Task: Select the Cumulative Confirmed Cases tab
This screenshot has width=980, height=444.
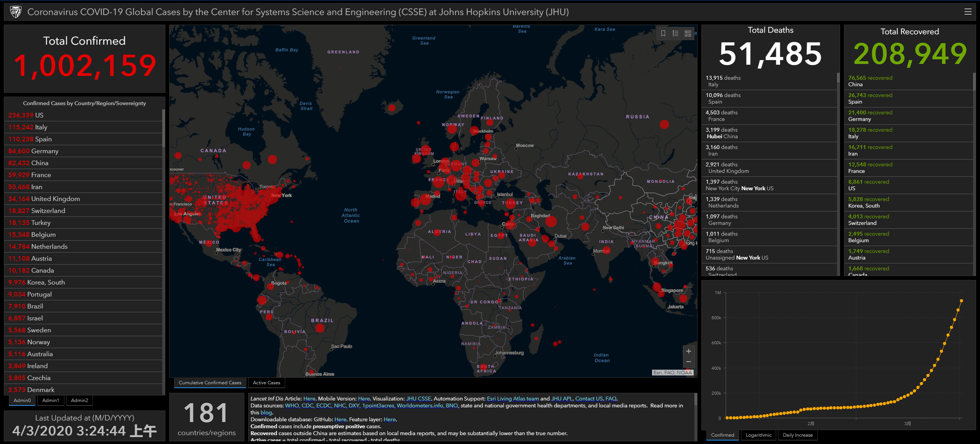Action: tap(210, 383)
